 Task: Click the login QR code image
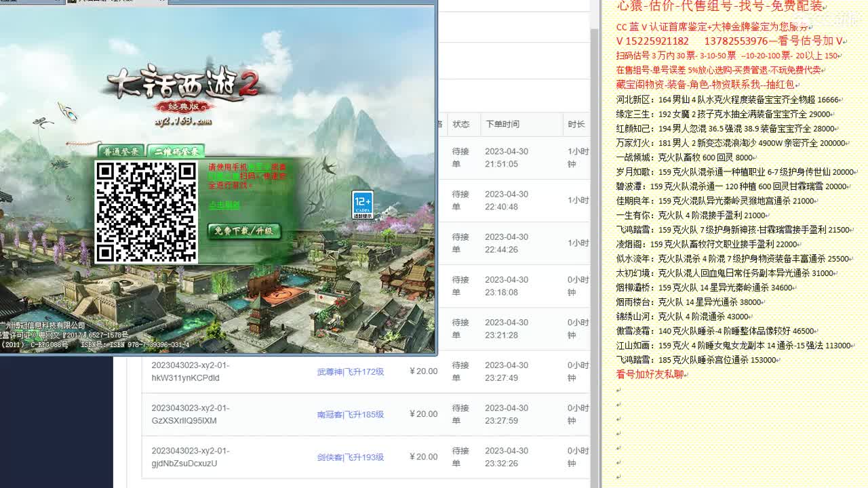(146, 212)
